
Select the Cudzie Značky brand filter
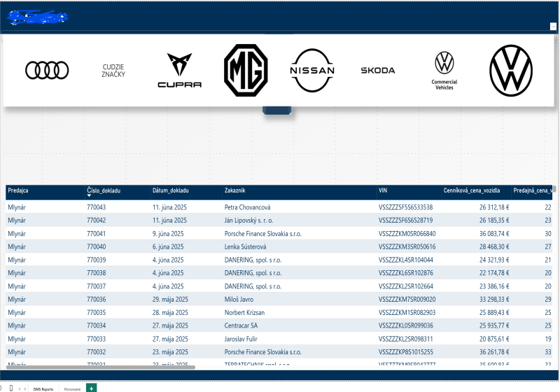(x=113, y=71)
